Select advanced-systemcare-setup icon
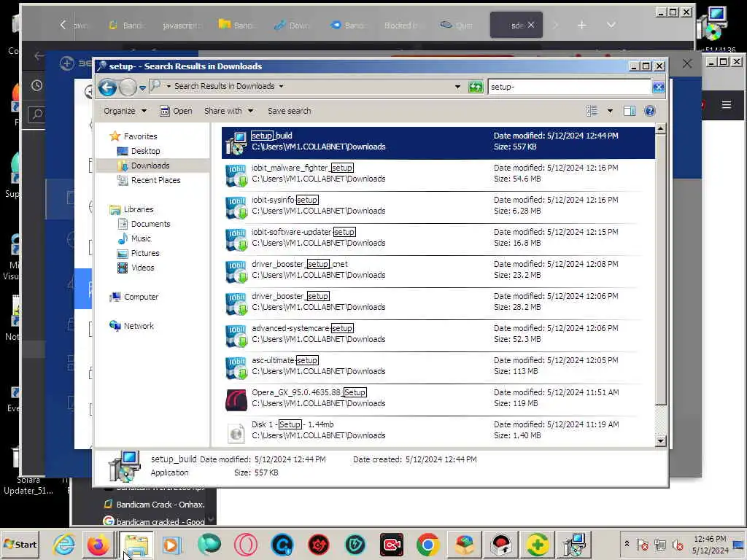 click(236, 335)
